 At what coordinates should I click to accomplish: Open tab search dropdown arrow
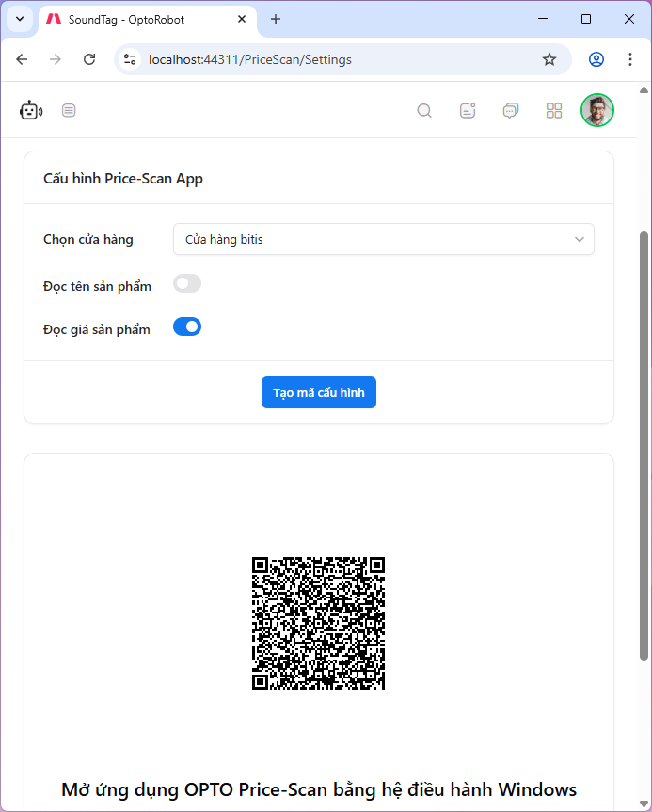(x=20, y=19)
